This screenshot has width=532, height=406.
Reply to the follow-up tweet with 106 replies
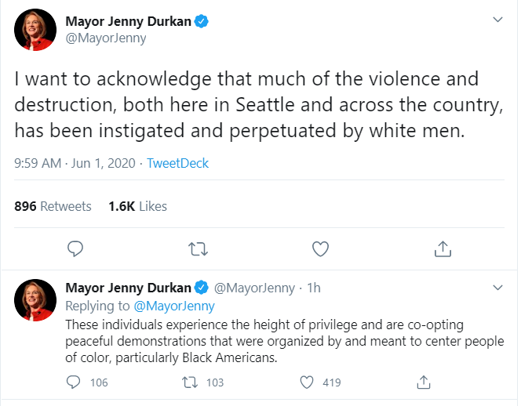tap(75, 382)
